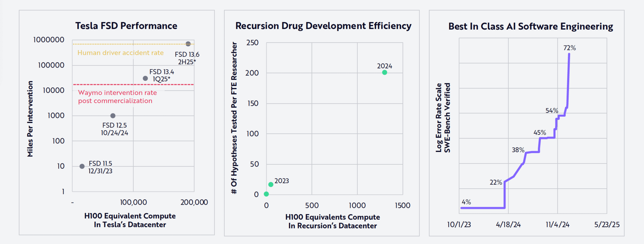The height and width of the screenshot is (244, 644).
Task: Click the 'FSD 11.5 12/31/23' label
Action: pyautogui.click(x=100, y=167)
